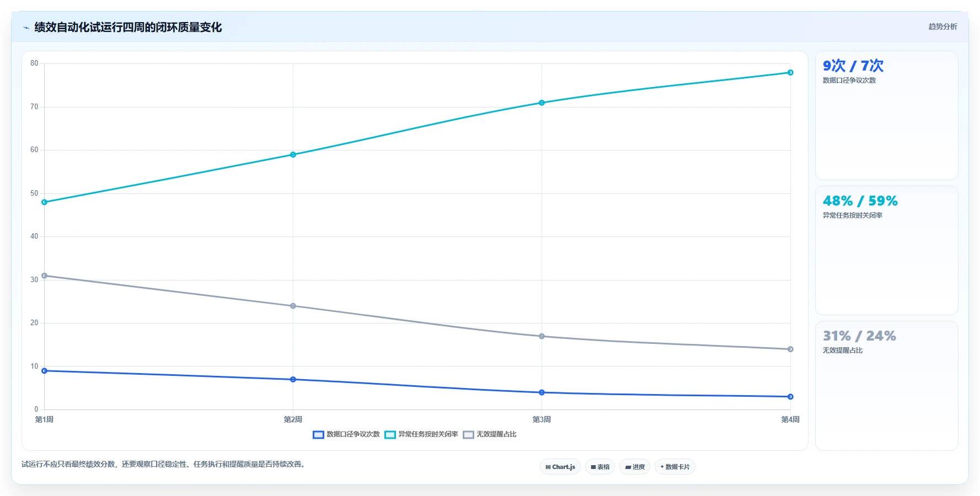The width and height of the screenshot is (980, 496).
Task: Click the 第4周 point on 异常任务按时关闭率 line
Action: pos(790,72)
